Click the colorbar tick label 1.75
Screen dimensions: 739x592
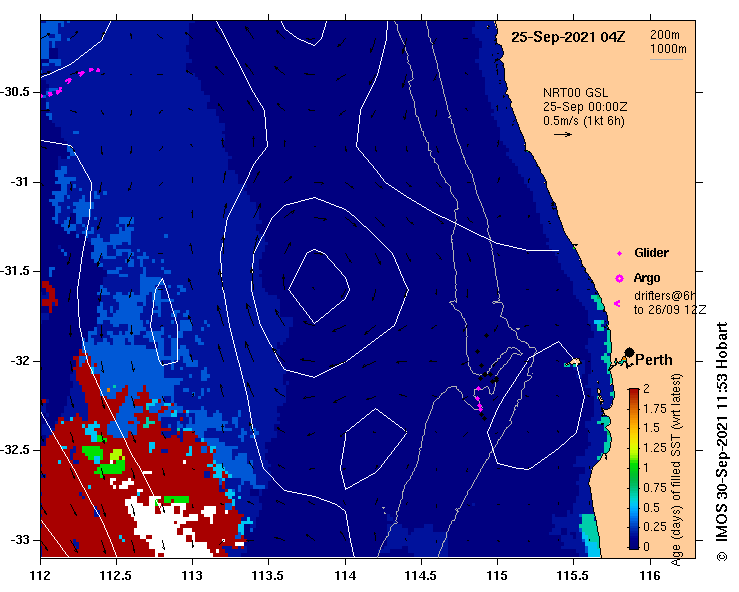point(655,409)
